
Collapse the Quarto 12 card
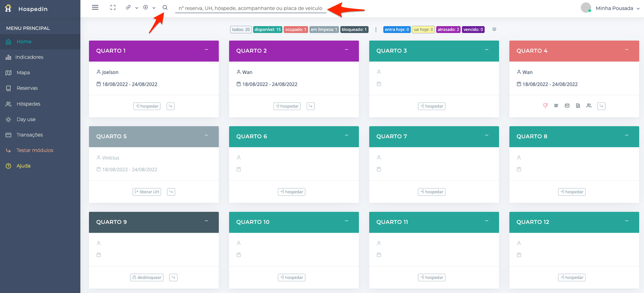click(x=627, y=221)
